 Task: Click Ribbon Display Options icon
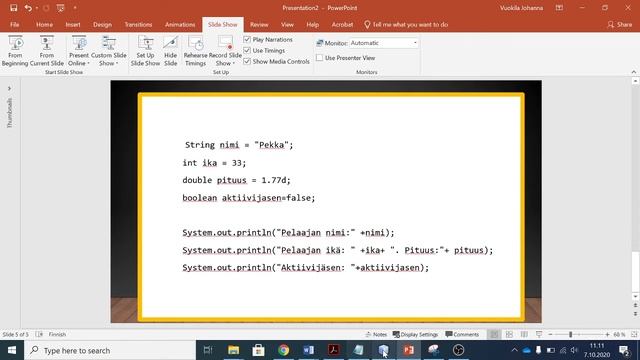coord(559,8)
